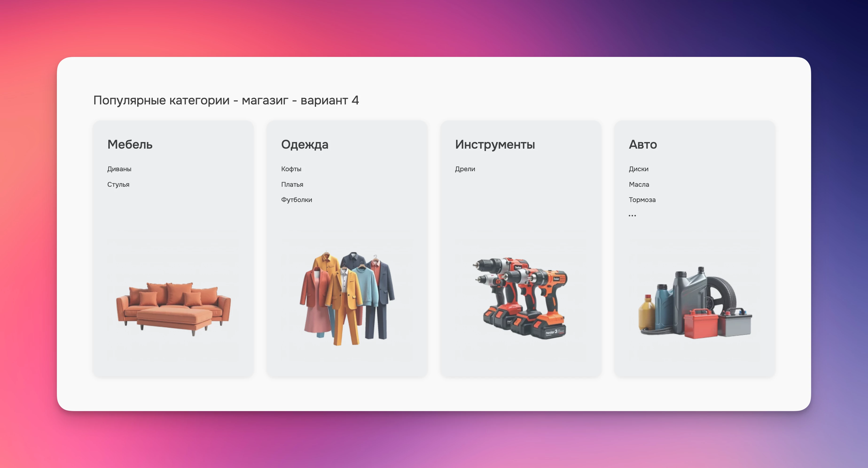Go to Диваны subcategory
Viewport: 868px width, 468px height.
coord(119,169)
